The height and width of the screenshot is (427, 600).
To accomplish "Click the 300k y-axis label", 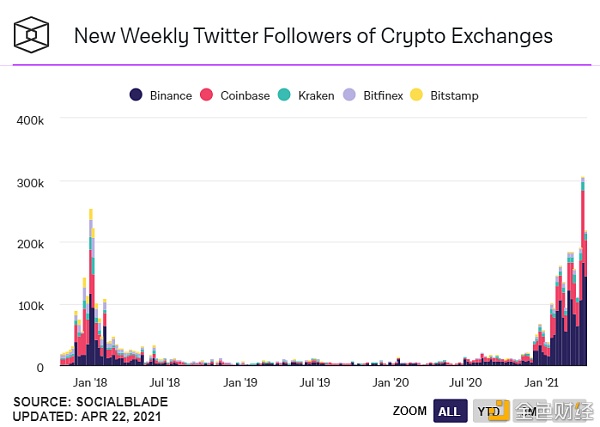I will click(30, 183).
